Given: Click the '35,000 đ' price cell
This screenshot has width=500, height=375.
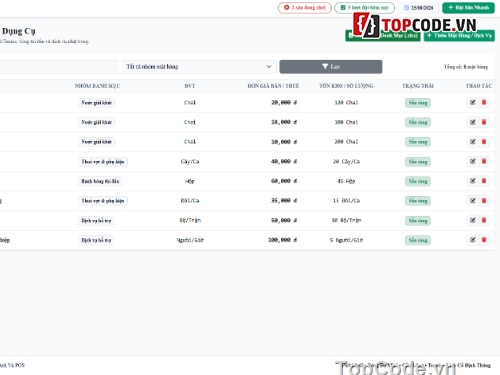Looking at the screenshot, I should pyautogui.click(x=284, y=201).
